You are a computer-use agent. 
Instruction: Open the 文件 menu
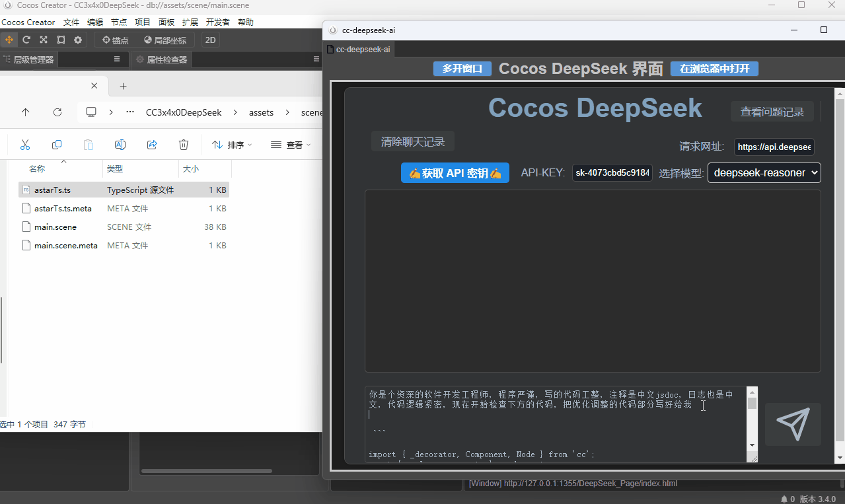pyautogui.click(x=71, y=22)
